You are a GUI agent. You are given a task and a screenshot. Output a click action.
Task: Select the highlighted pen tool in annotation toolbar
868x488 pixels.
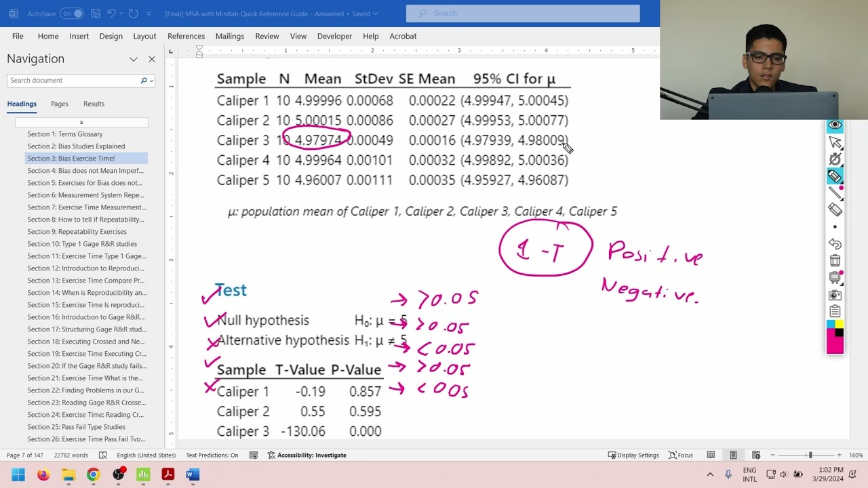[835, 177]
